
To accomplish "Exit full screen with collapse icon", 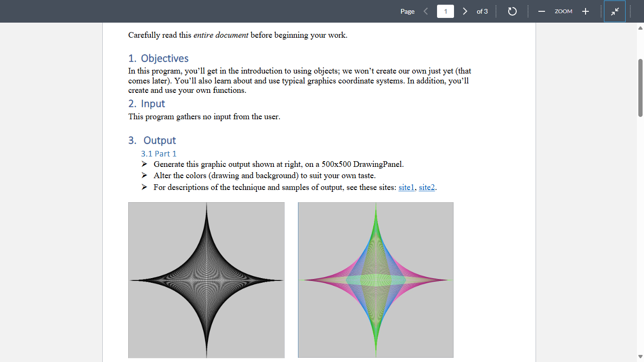I will tap(615, 11).
